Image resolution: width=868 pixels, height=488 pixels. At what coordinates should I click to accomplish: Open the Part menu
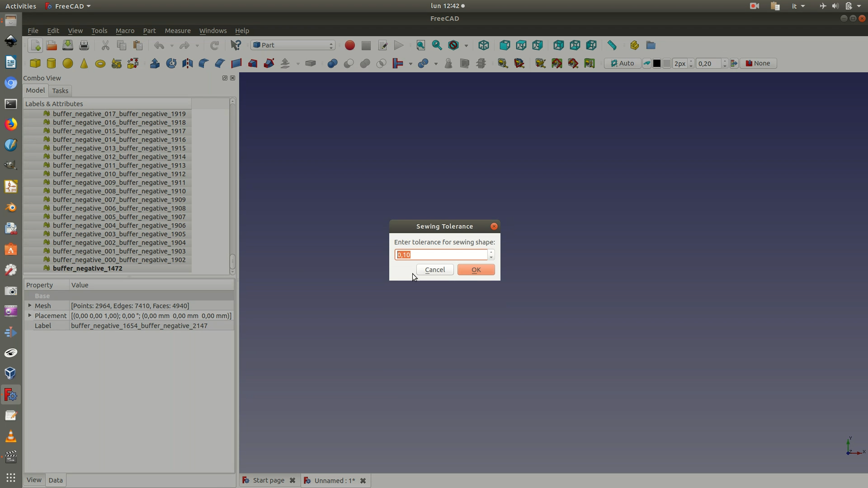pyautogui.click(x=149, y=31)
